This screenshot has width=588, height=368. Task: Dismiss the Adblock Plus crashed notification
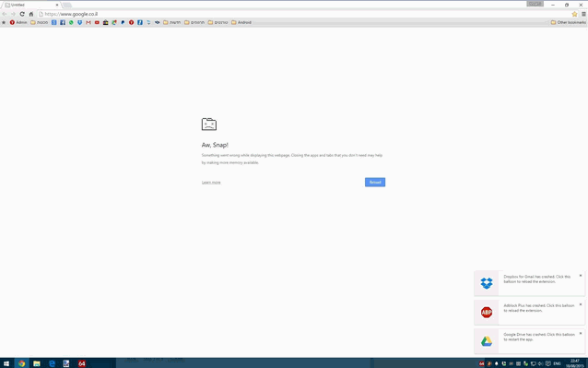tap(581, 304)
